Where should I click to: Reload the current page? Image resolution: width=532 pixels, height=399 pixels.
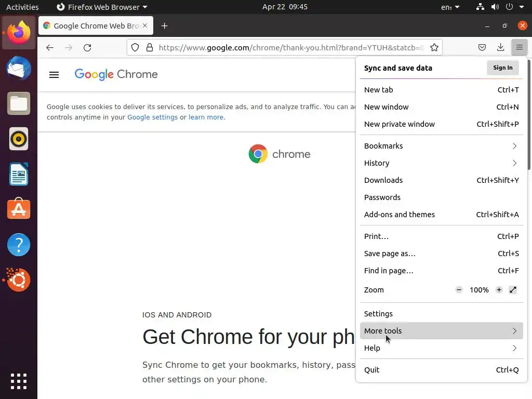click(x=87, y=47)
